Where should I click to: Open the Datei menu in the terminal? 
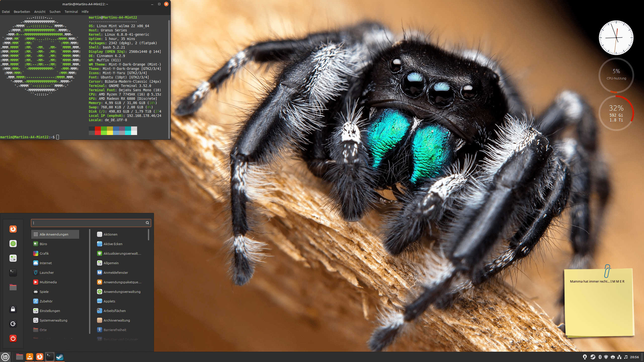point(6,12)
